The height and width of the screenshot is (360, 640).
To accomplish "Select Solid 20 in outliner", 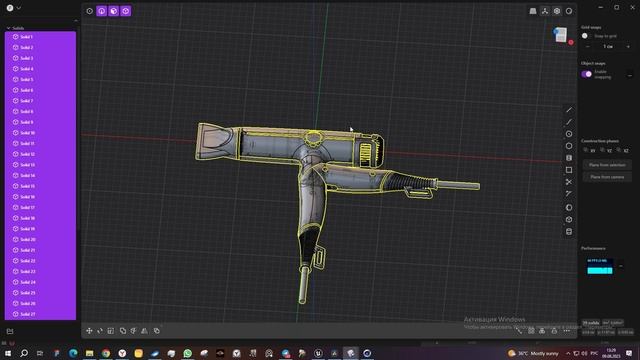I will point(40,239).
